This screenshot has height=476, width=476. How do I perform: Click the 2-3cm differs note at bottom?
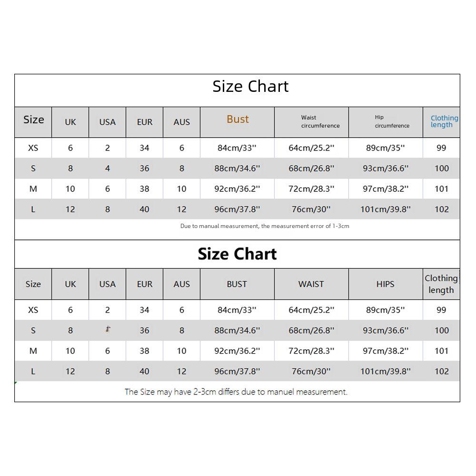236,392
